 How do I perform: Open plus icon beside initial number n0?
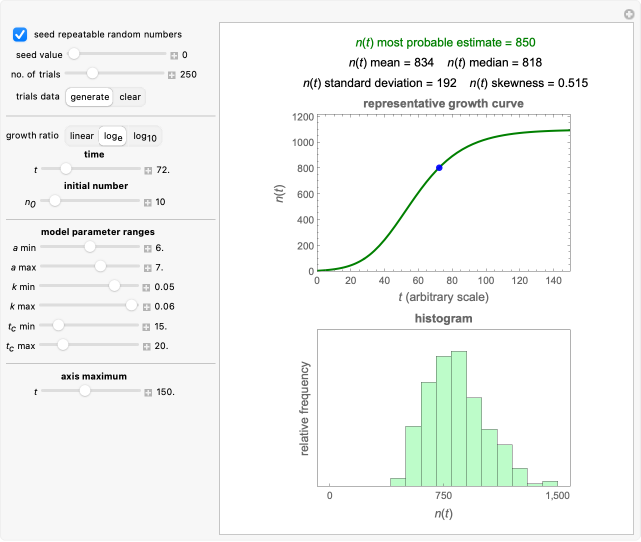(148, 202)
